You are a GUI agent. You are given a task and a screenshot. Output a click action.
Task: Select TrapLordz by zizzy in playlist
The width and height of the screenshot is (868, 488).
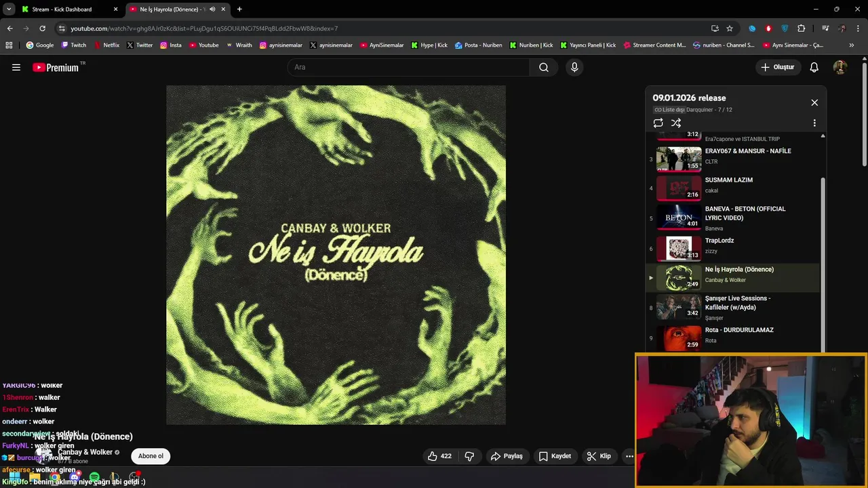click(x=732, y=248)
